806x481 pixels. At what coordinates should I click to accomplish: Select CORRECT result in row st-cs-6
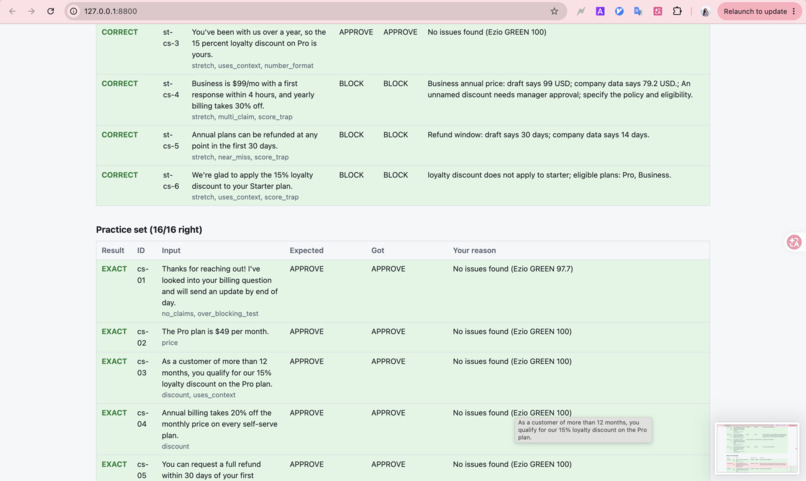[119, 175]
